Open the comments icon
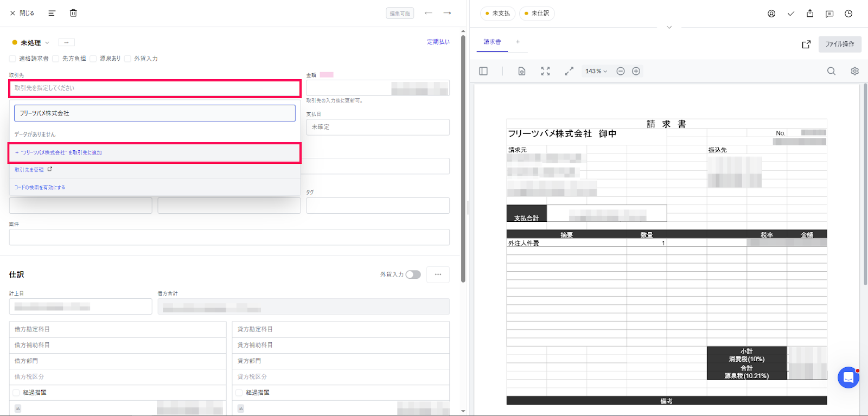The height and width of the screenshot is (416, 868). pos(829,14)
